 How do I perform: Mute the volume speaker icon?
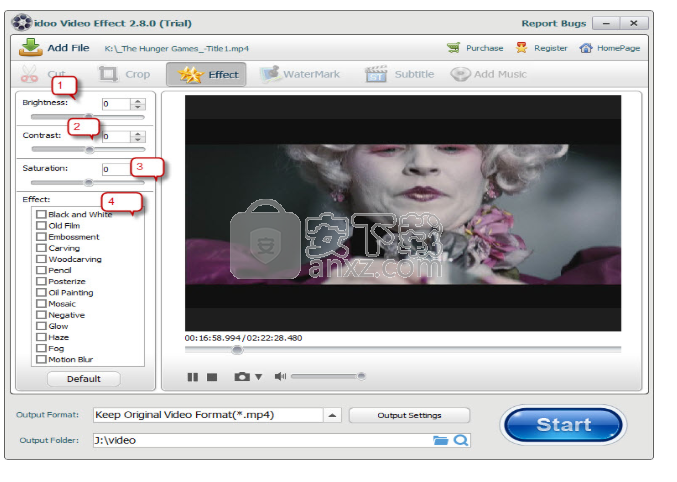tap(280, 377)
